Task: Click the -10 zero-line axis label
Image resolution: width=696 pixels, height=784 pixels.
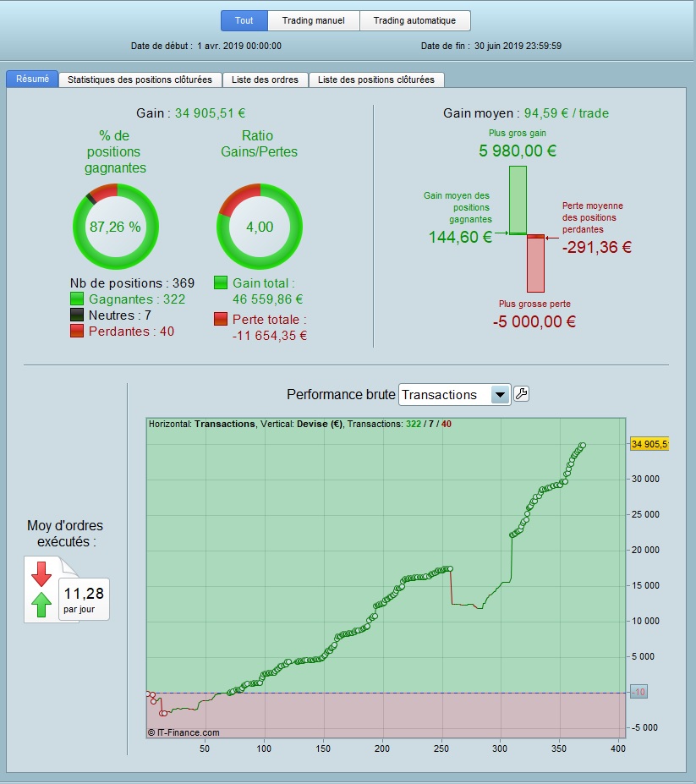Action: click(x=638, y=692)
